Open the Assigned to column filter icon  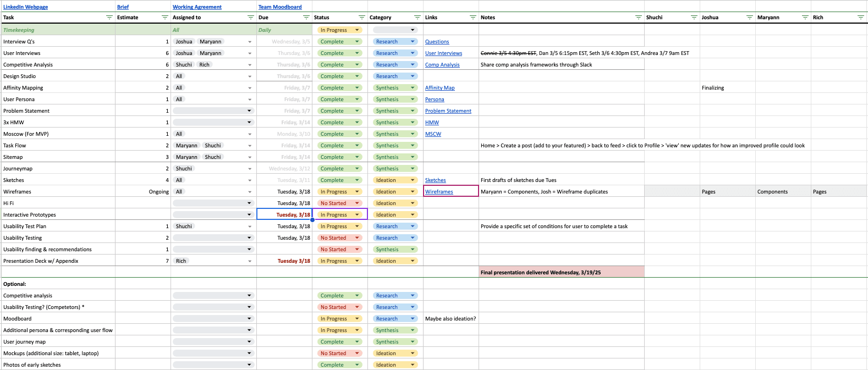coord(250,18)
